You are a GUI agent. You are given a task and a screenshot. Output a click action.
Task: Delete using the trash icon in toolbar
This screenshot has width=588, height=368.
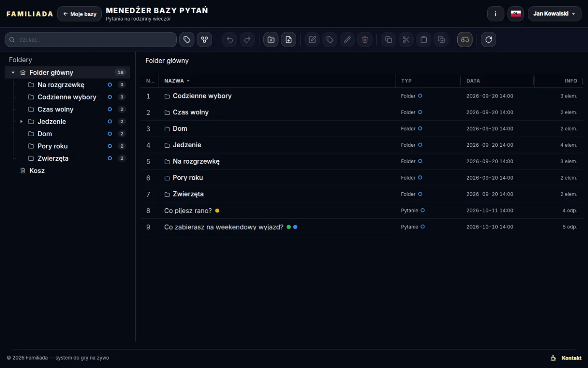click(x=365, y=40)
